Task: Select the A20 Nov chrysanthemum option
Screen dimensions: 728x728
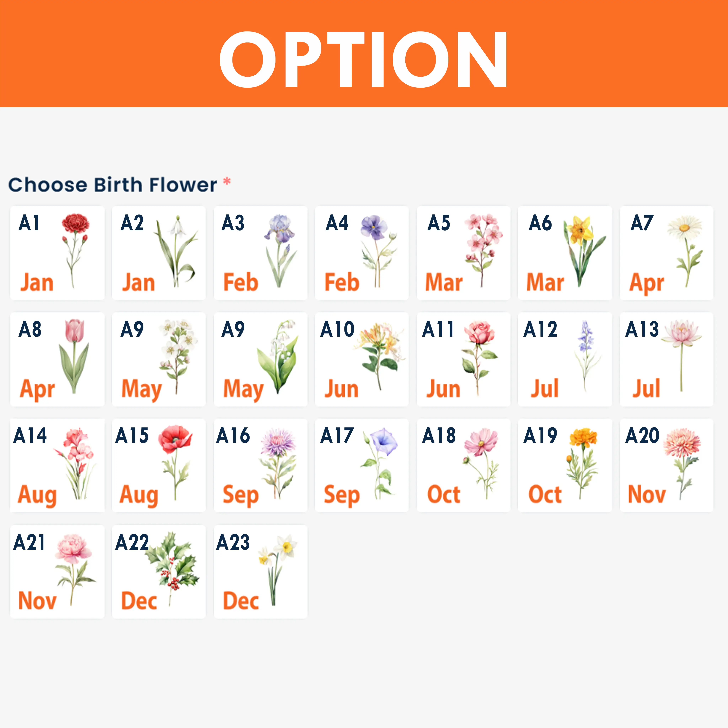Action: click(x=666, y=465)
